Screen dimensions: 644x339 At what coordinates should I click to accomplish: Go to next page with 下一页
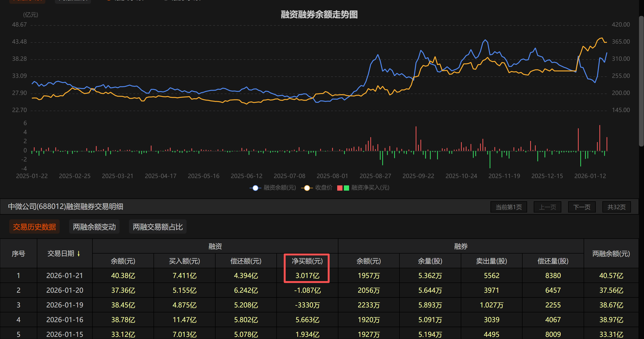coord(582,207)
